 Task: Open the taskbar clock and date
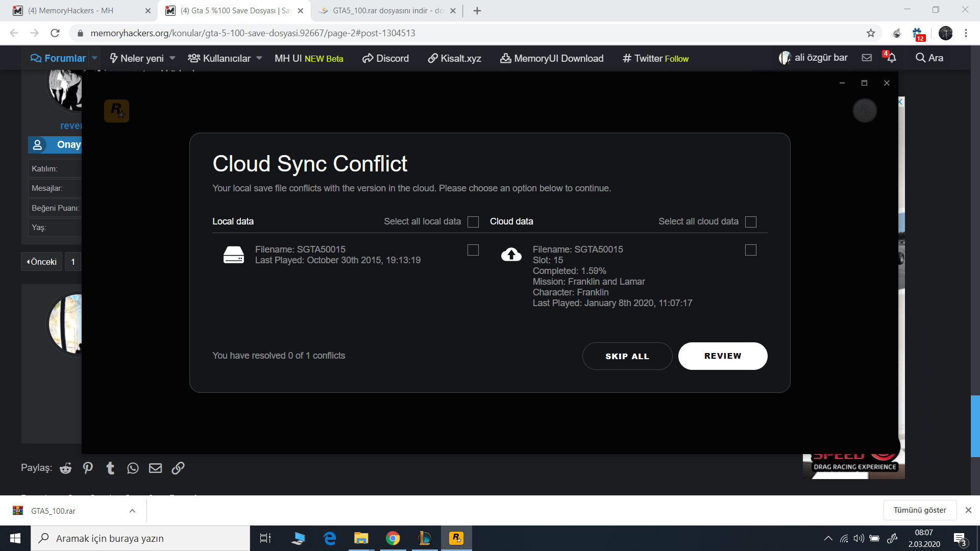coord(924,538)
